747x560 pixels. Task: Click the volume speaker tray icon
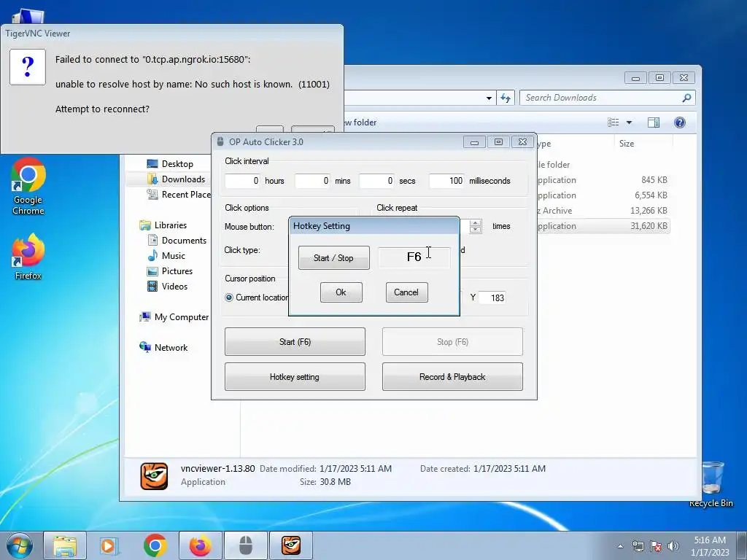[673, 546]
